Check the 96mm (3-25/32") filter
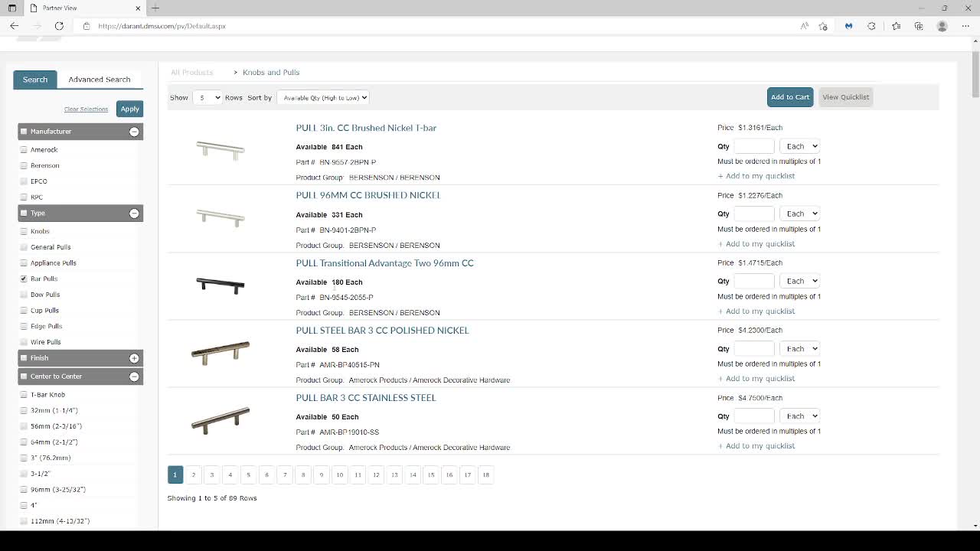 click(24, 490)
